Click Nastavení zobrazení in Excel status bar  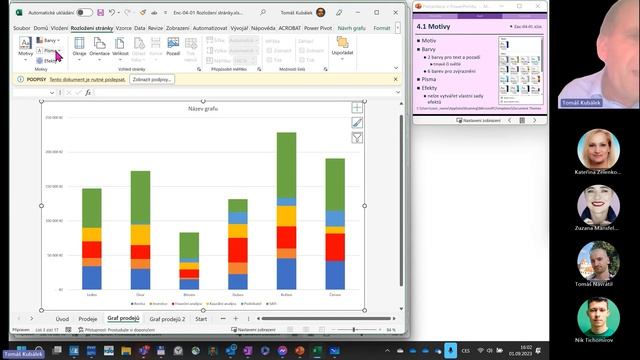pos(253,329)
